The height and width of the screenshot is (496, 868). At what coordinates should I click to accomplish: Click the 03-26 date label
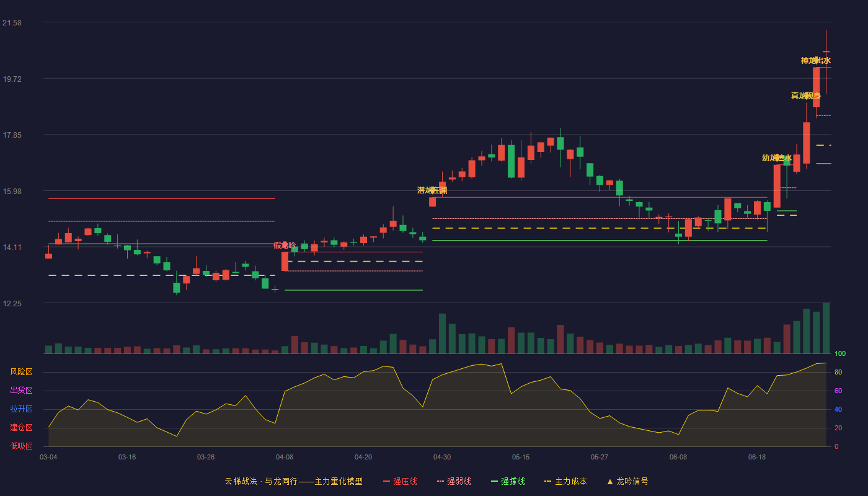point(206,457)
